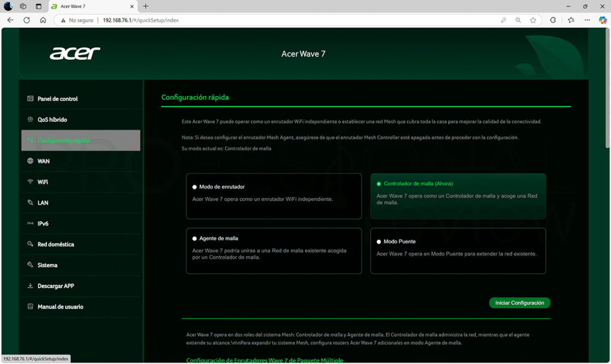Screen dimensions: 611x364
Task: Open Manual de usuario link
Action: [81, 307]
